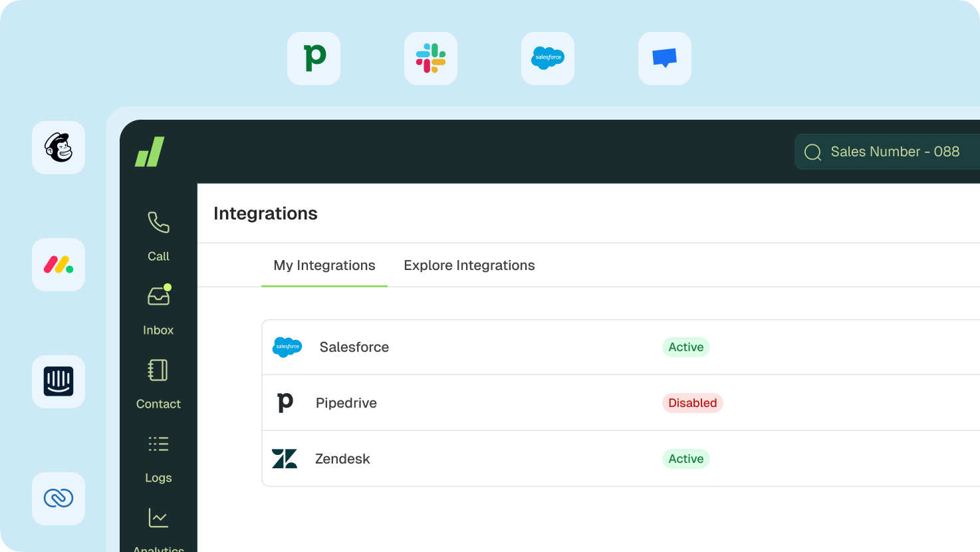Enable the Disabled Pipedrive integration
Viewport: 980px width, 552px height.
pyautogui.click(x=692, y=403)
